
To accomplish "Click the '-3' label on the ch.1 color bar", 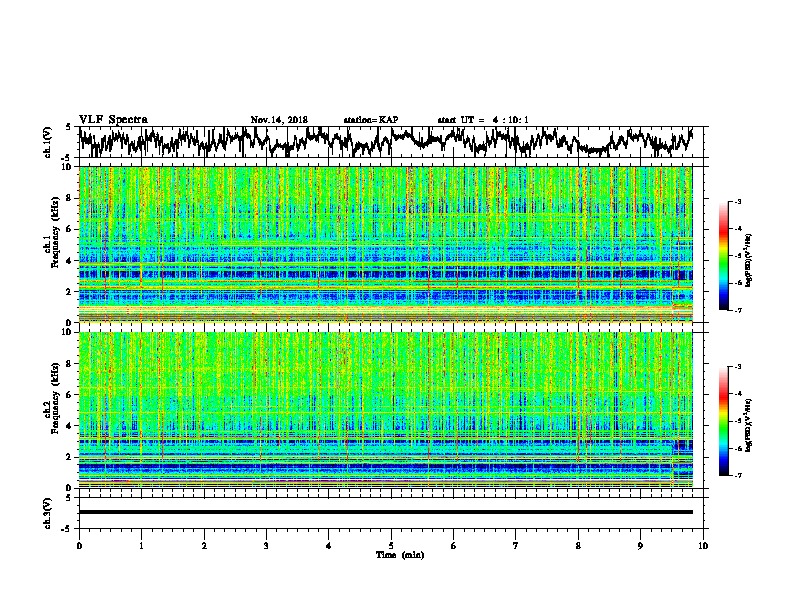I will [x=738, y=201].
